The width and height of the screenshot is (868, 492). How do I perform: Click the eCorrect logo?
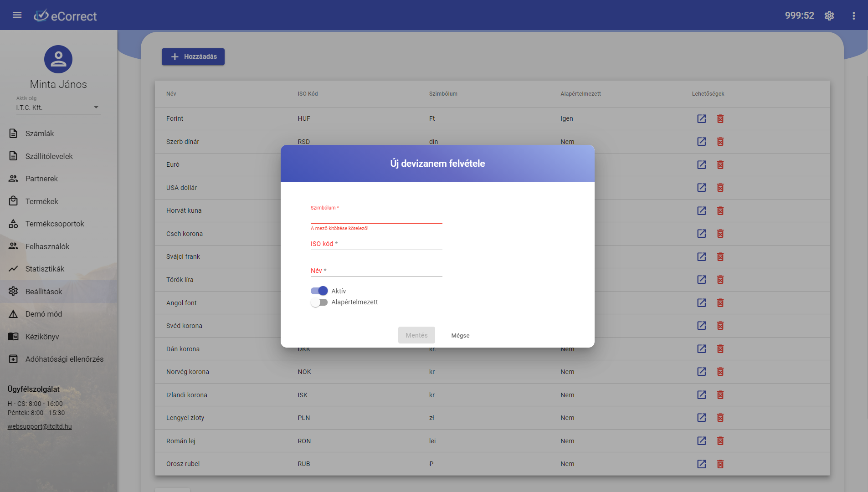65,16
